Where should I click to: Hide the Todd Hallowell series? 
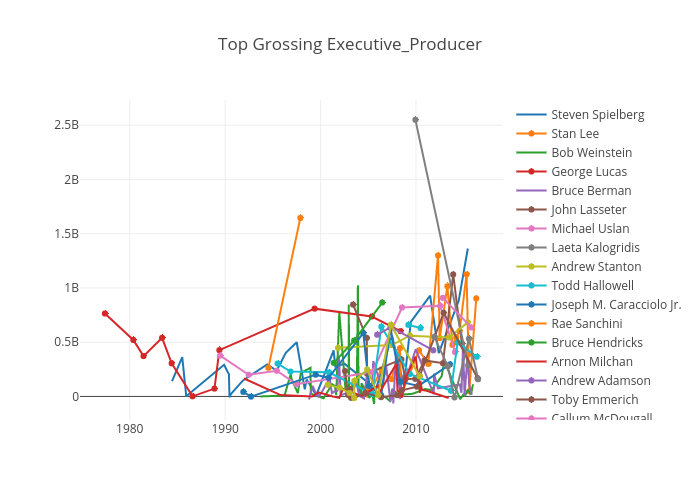[x=575, y=285]
